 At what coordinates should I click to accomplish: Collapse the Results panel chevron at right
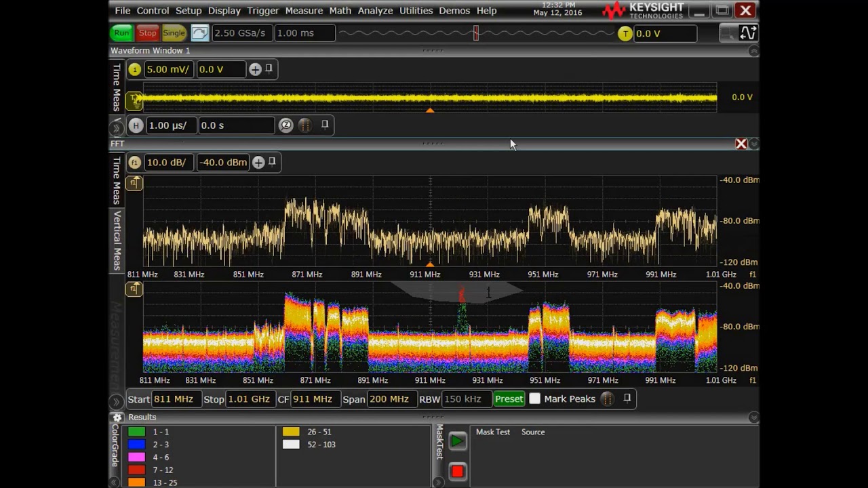tap(753, 418)
